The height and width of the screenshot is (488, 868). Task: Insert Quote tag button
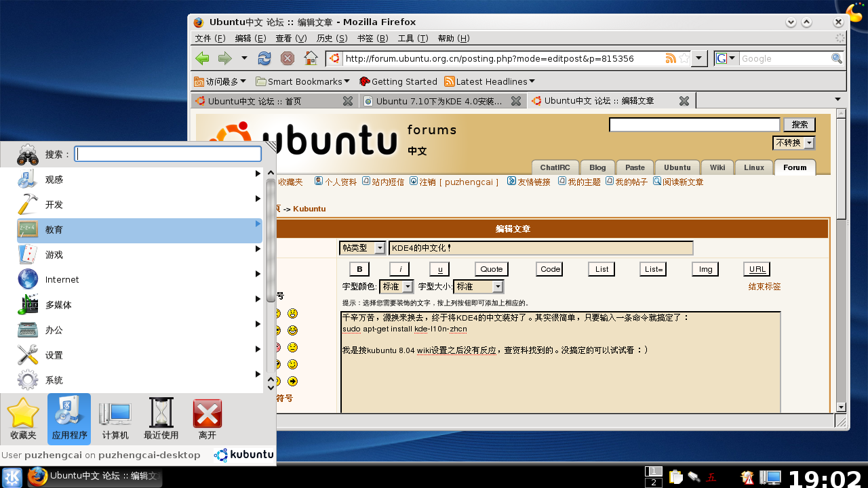click(x=492, y=269)
